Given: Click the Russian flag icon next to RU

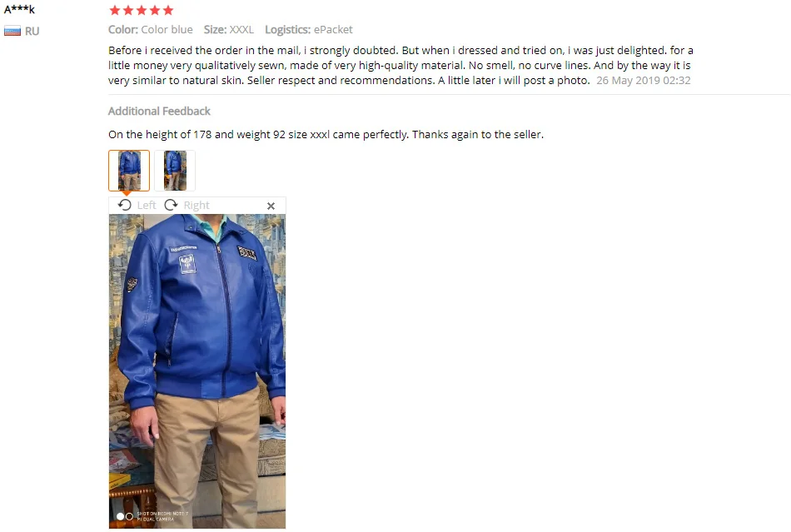Looking at the screenshot, I should pyautogui.click(x=12, y=31).
